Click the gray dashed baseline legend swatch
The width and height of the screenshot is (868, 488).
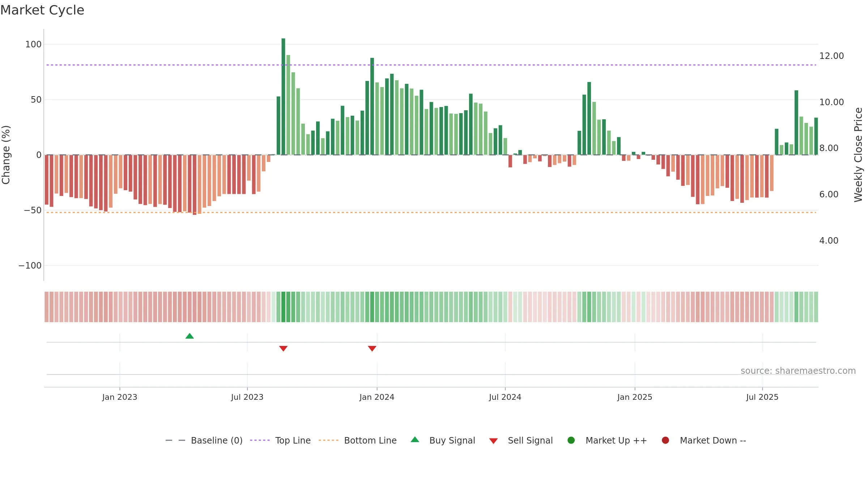(x=175, y=440)
